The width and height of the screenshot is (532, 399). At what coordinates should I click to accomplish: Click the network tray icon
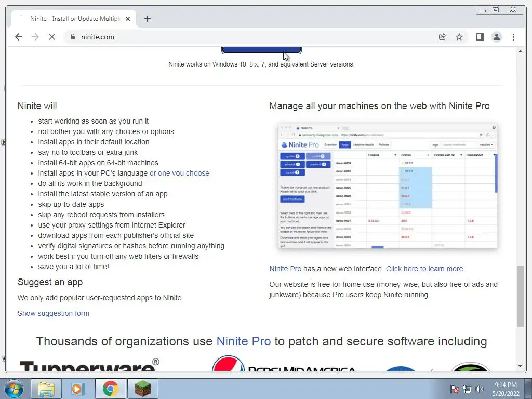click(467, 389)
